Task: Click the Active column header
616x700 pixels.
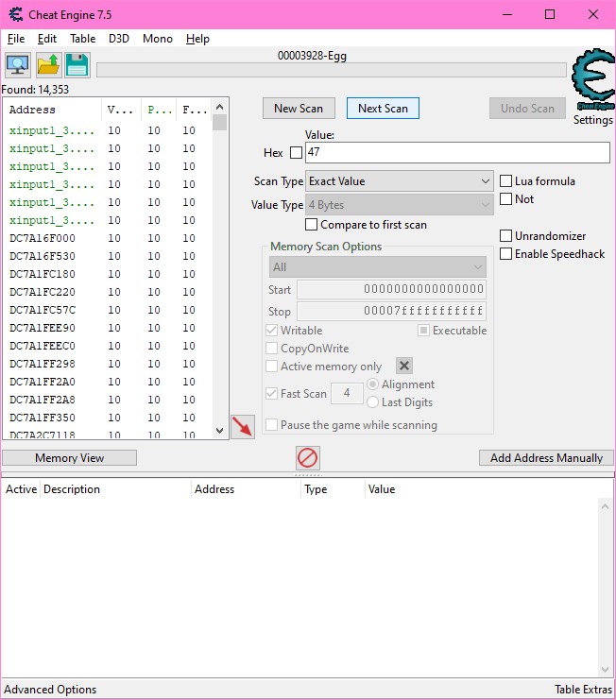Action: point(22,489)
